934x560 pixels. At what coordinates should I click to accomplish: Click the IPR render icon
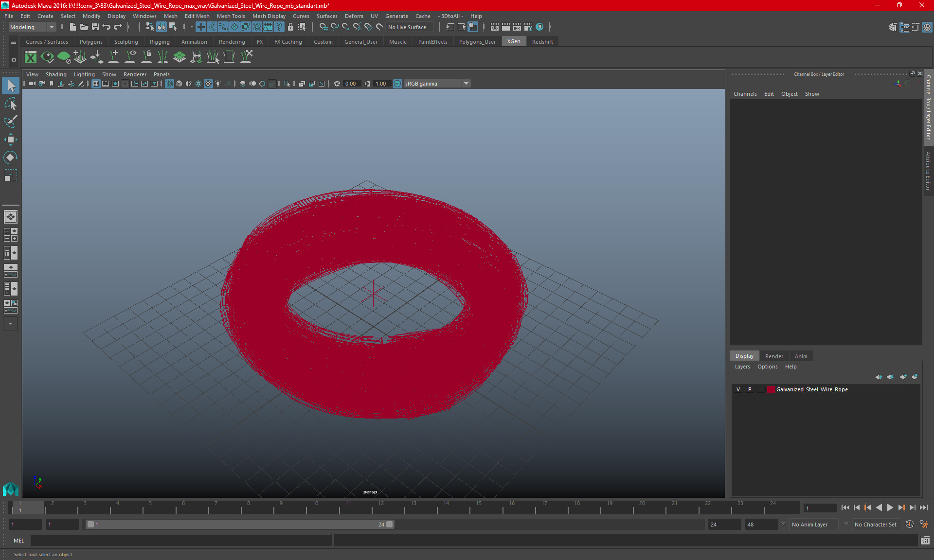point(517,27)
